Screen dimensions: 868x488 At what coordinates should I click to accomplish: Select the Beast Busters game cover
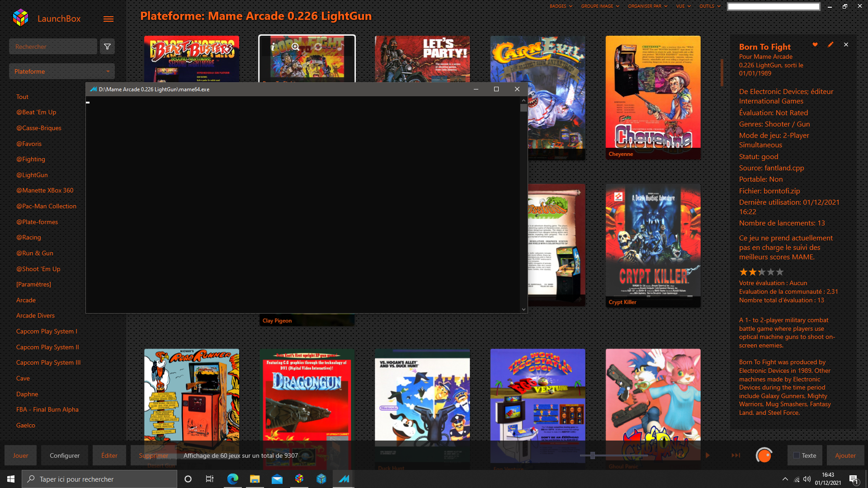click(x=192, y=59)
